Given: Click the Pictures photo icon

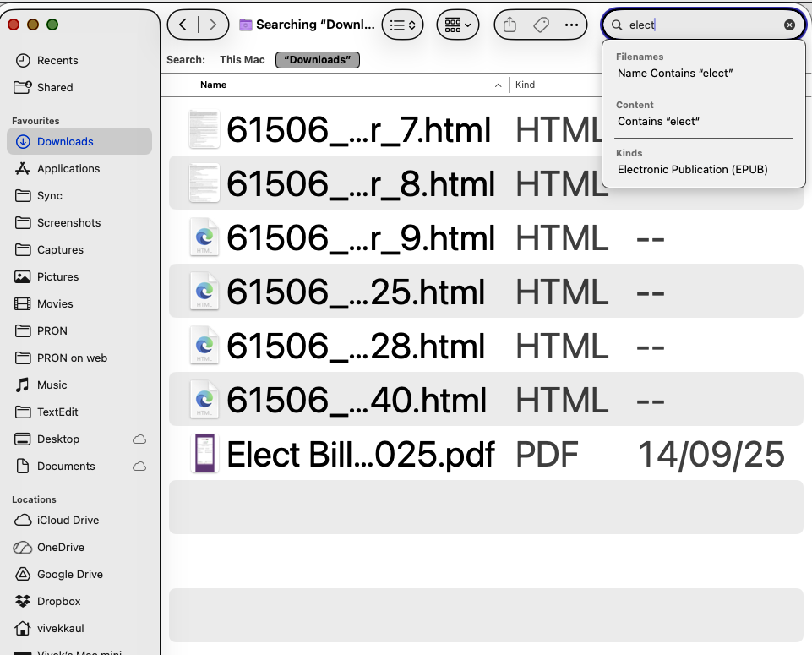Looking at the screenshot, I should point(22,277).
